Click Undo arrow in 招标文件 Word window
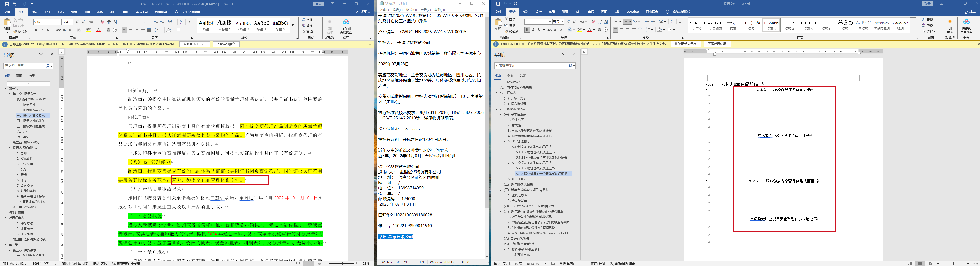 14,4
